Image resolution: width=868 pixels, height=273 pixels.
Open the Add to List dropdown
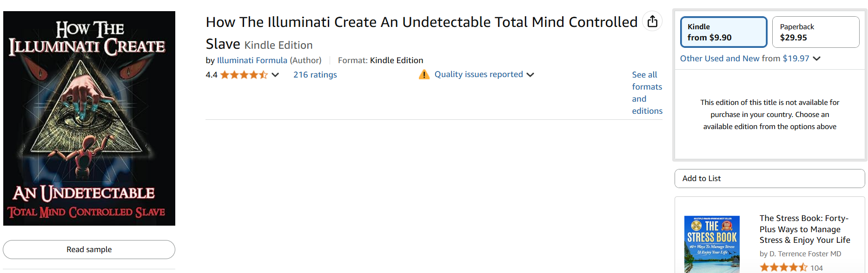pos(769,178)
